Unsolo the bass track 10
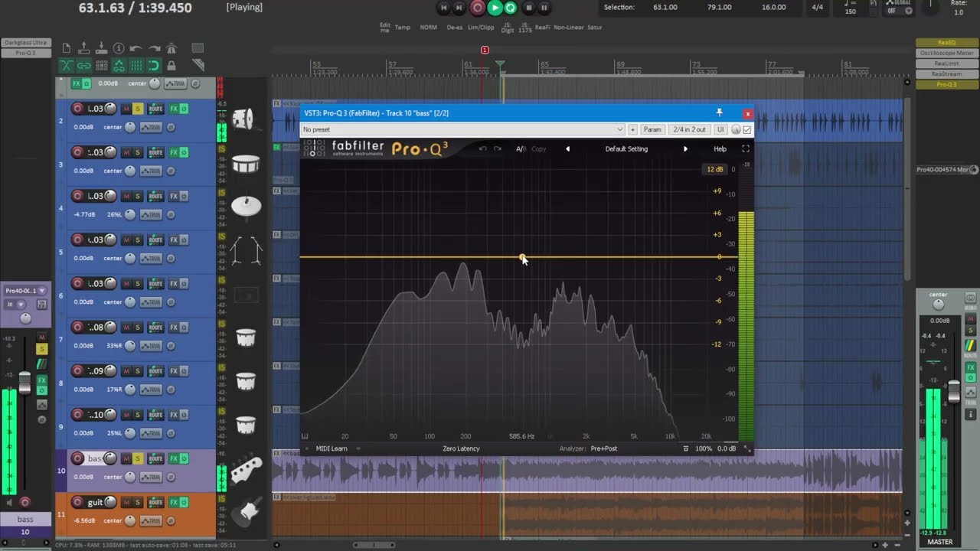The image size is (980, 551). (x=138, y=458)
